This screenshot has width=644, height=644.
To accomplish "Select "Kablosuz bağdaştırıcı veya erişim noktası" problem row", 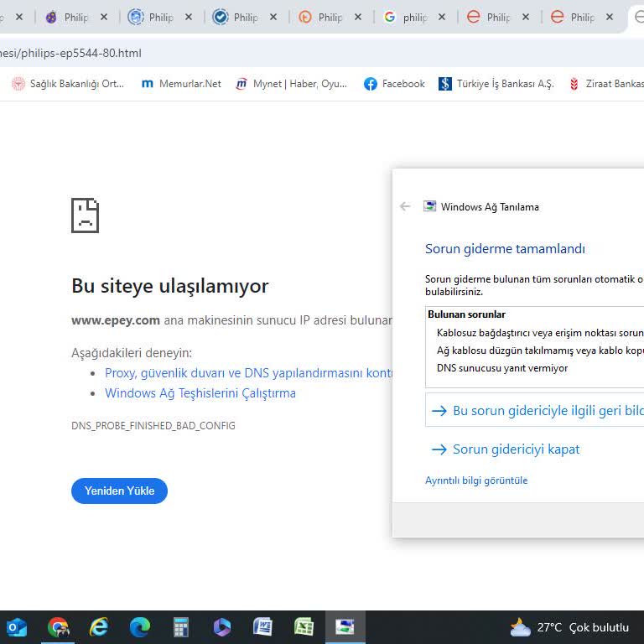I will (539, 333).
